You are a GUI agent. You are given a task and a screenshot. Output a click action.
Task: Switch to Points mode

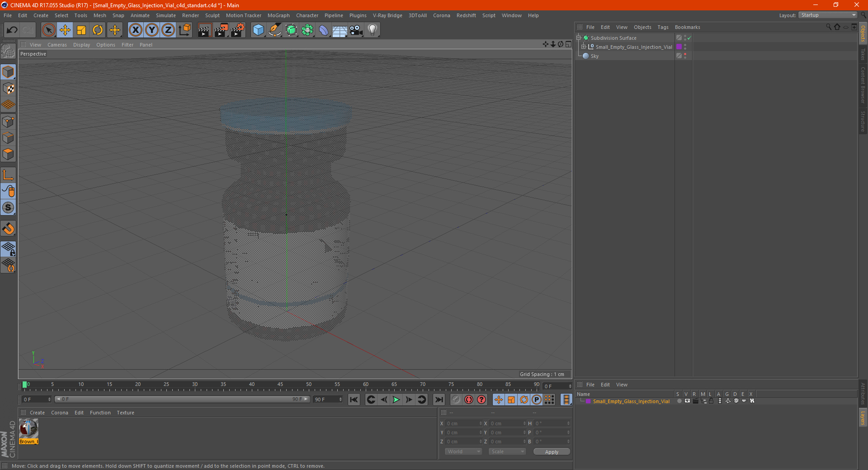pos(8,122)
